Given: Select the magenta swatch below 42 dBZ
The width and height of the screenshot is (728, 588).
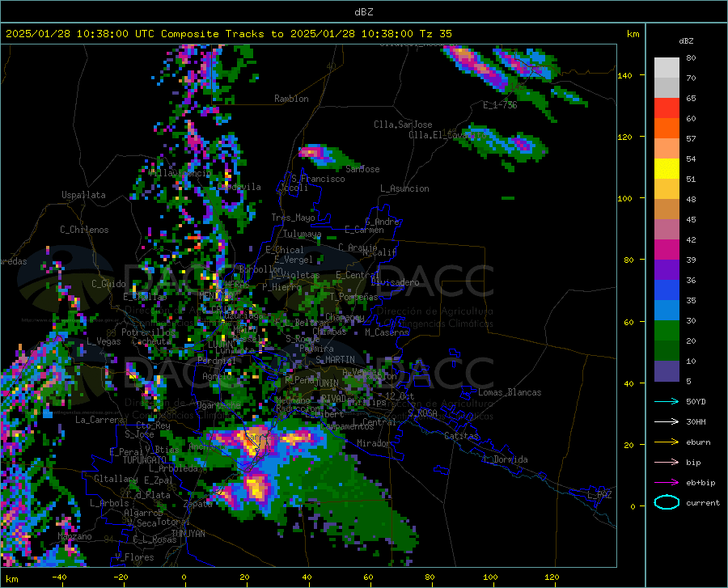Looking at the screenshot, I should tap(667, 250).
